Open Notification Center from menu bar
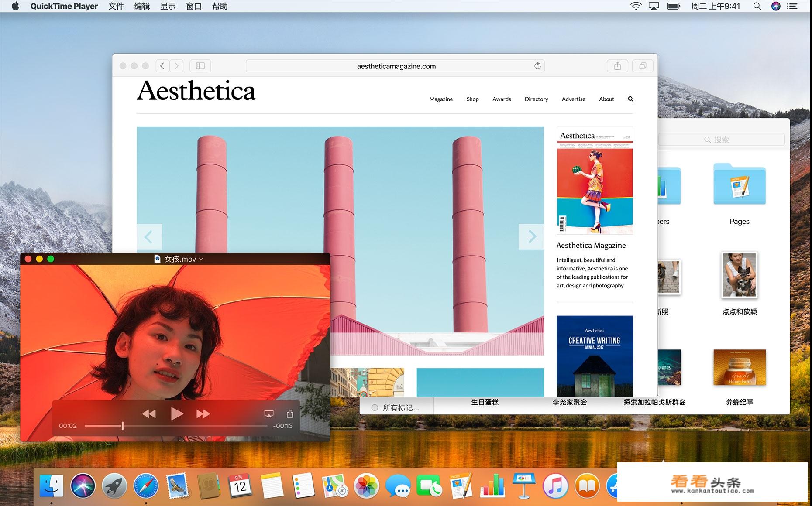812x506 pixels. pyautogui.click(x=792, y=6)
